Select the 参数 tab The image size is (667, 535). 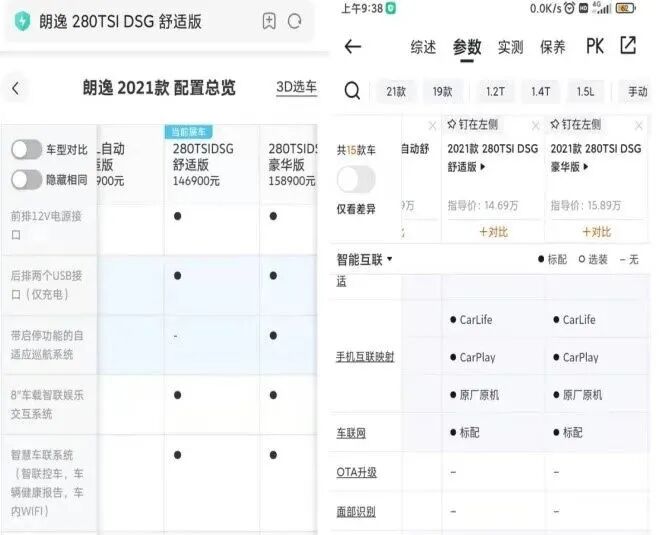click(467, 47)
